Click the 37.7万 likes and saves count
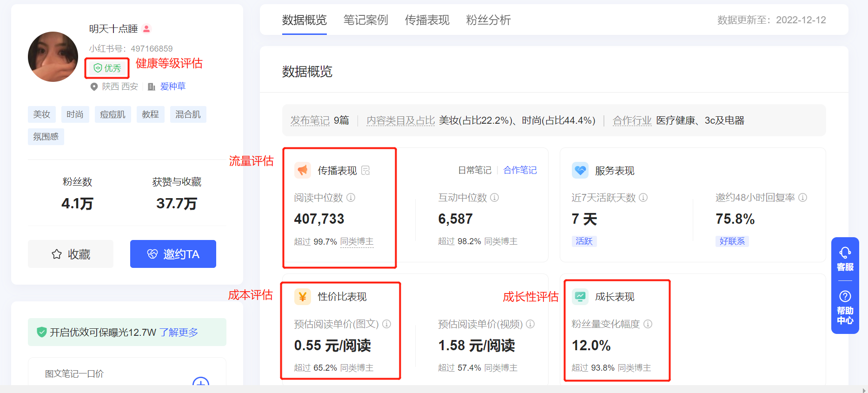 (177, 203)
